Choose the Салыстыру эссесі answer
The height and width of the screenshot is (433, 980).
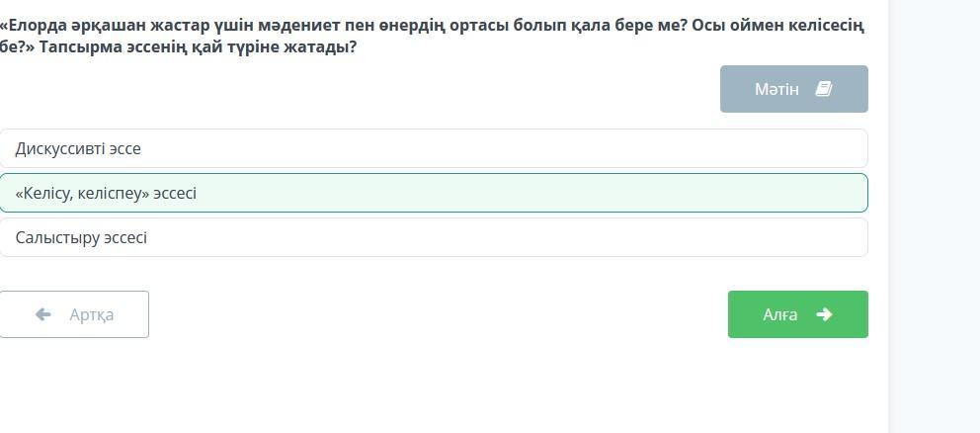[x=434, y=237]
